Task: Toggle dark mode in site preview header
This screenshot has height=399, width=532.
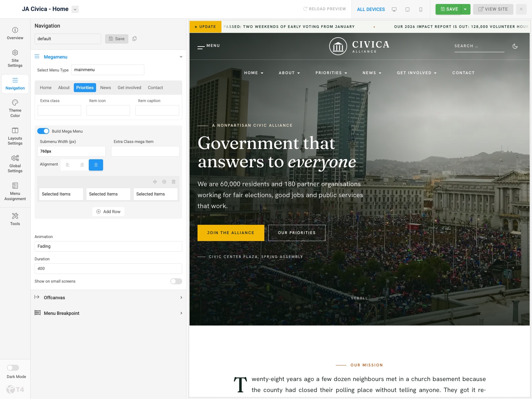Action: click(x=515, y=46)
